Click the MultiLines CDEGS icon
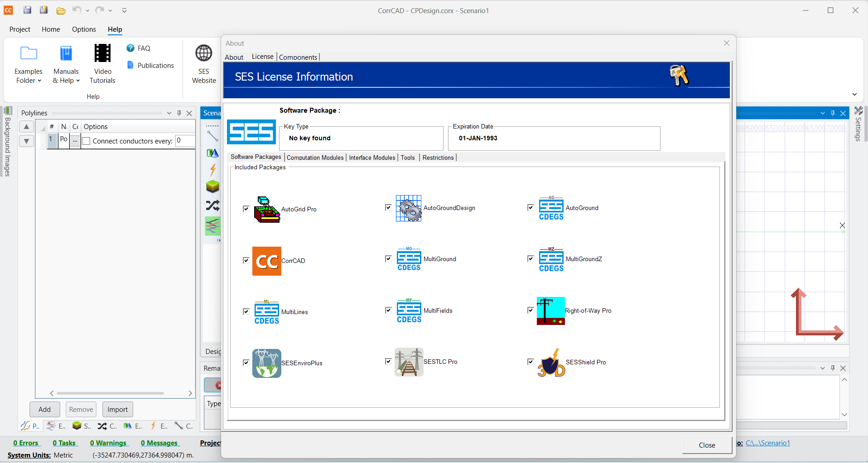This screenshot has width=868, height=463. 267,312
